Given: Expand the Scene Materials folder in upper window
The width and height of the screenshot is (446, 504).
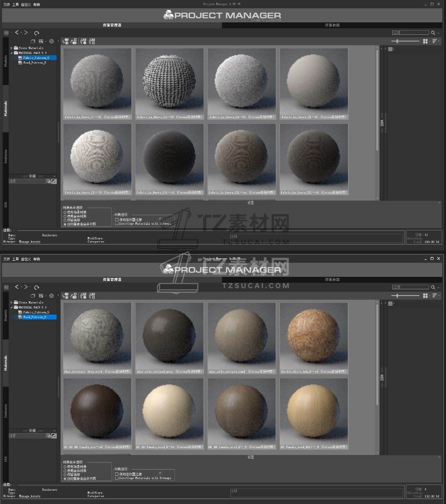Looking at the screenshot, I should 12,48.
